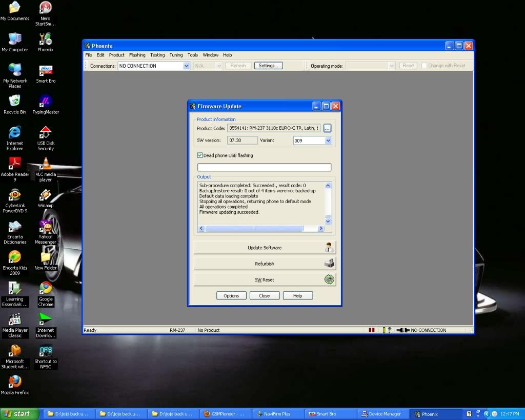Click the Product Code input field
This screenshot has width=525, height=420.
pos(274,128)
